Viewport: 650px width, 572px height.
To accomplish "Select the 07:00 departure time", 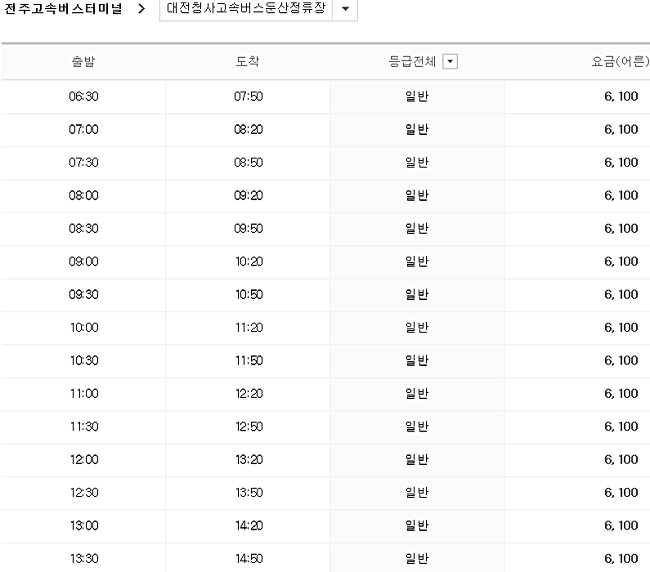I will (x=83, y=129).
